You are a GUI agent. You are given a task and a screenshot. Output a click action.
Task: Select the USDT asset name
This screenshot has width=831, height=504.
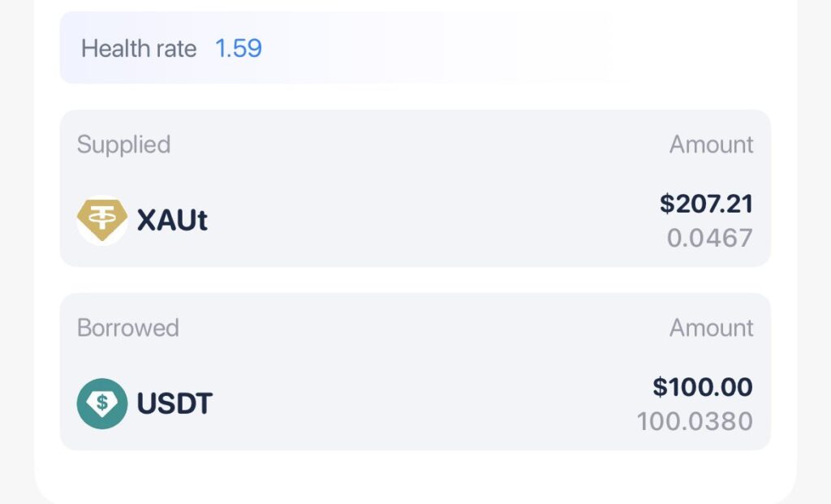[x=174, y=403]
